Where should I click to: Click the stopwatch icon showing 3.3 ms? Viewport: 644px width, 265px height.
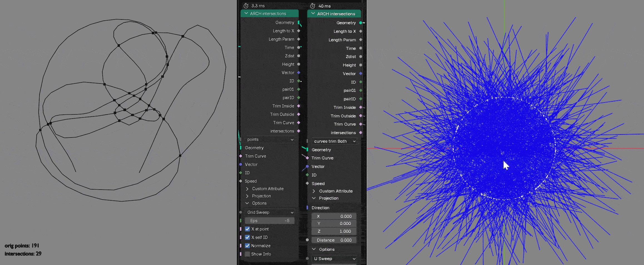tap(246, 6)
